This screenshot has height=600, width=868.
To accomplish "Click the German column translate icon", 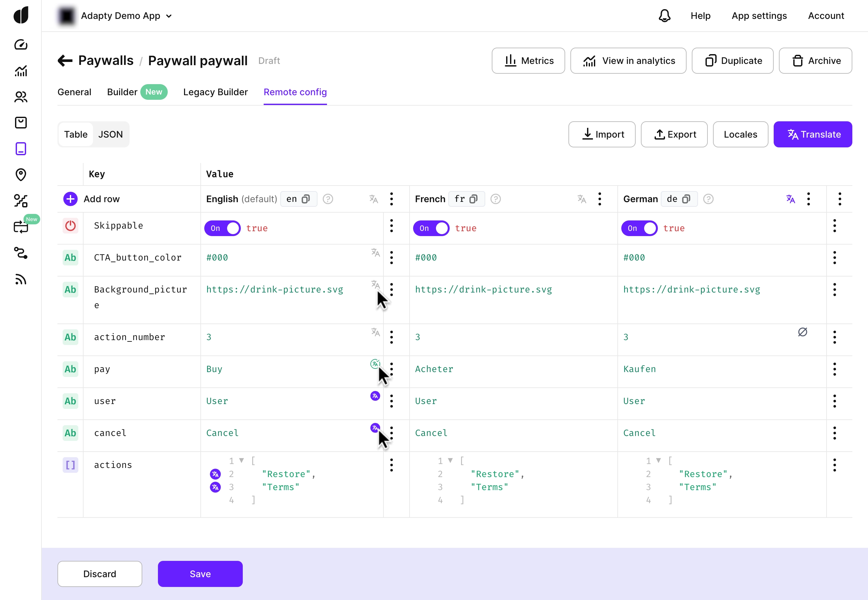I will pyautogui.click(x=790, y=199).
